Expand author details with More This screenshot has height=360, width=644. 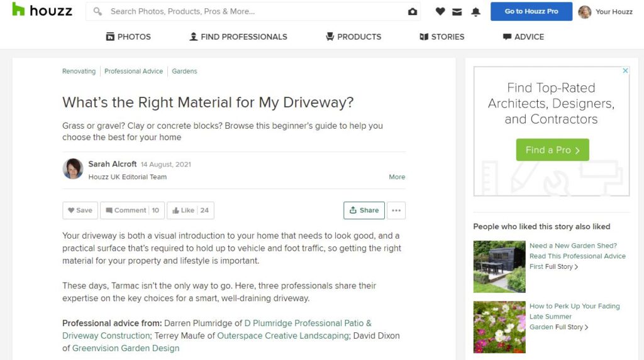tap(397, 177)
